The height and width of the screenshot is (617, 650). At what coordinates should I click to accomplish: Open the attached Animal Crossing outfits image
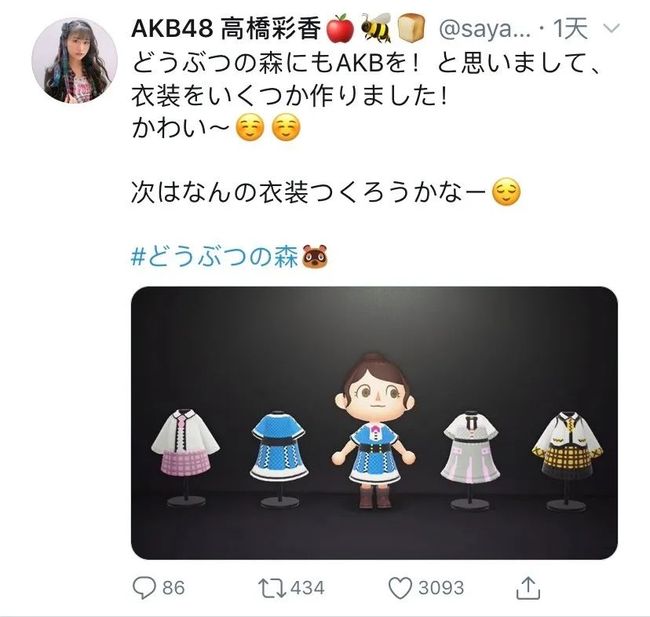coord(374,423)
